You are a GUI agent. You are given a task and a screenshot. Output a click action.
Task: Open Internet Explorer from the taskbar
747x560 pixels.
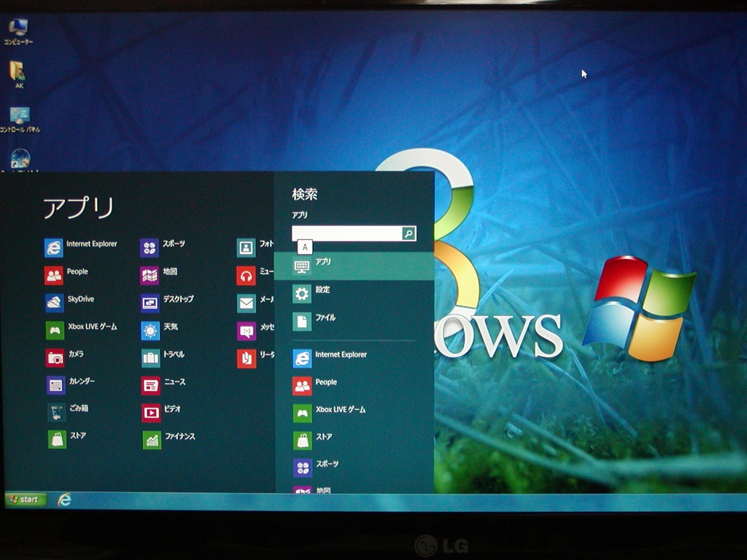pos(64,499)
